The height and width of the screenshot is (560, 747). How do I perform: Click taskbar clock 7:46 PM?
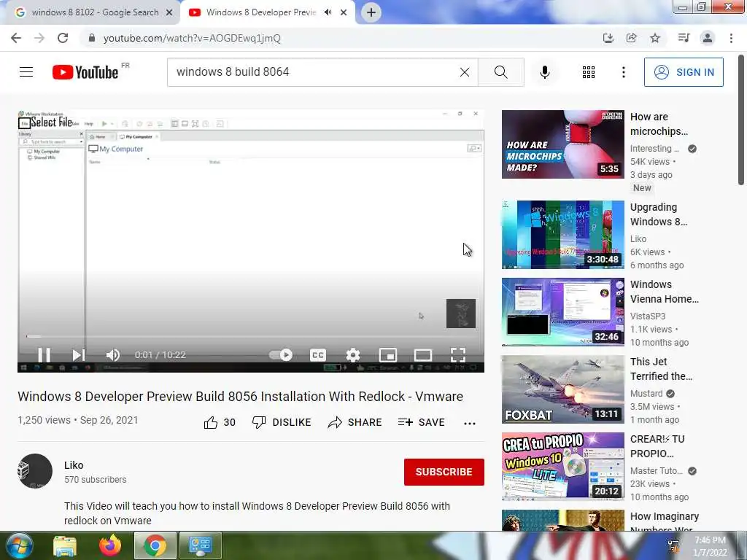click(x=710, y=546)
